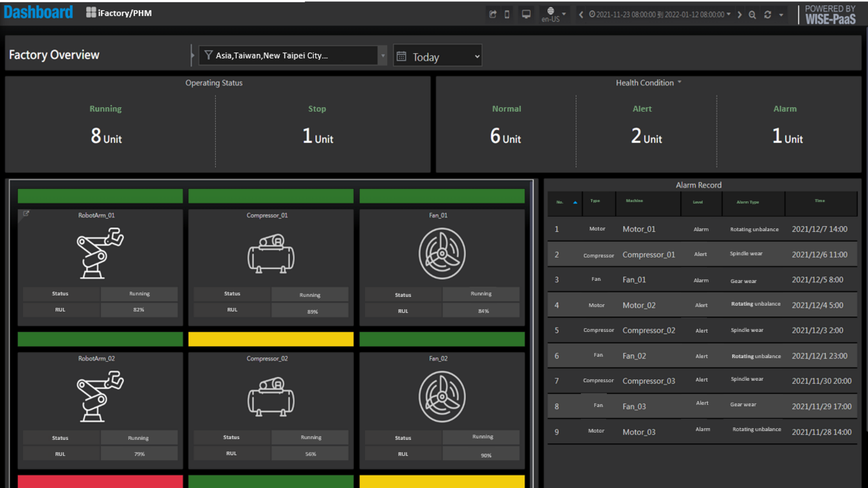Click the yellow status bar above Compressor_02
The width and height of the screenshot is (868, 488).
pos(270,339)
